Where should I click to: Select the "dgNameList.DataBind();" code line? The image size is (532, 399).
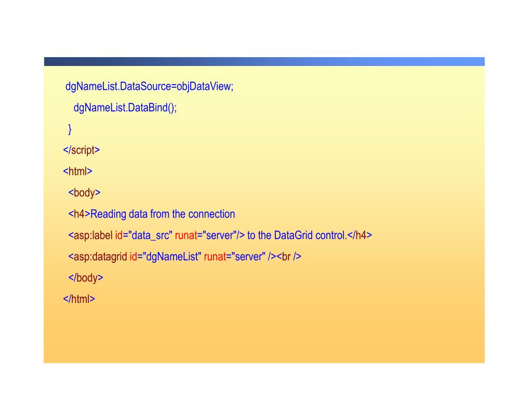(x=125, y=108)
